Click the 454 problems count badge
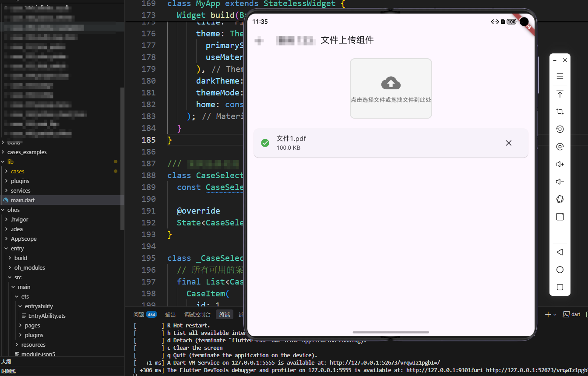The width and height of the screenshot is (588, 376). click(151, 314)
